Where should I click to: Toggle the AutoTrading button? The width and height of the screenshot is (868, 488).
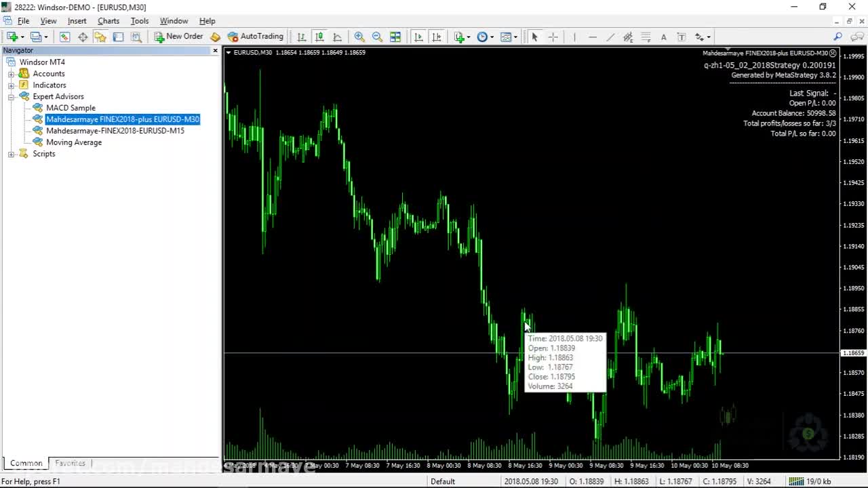tap(255, 37)
